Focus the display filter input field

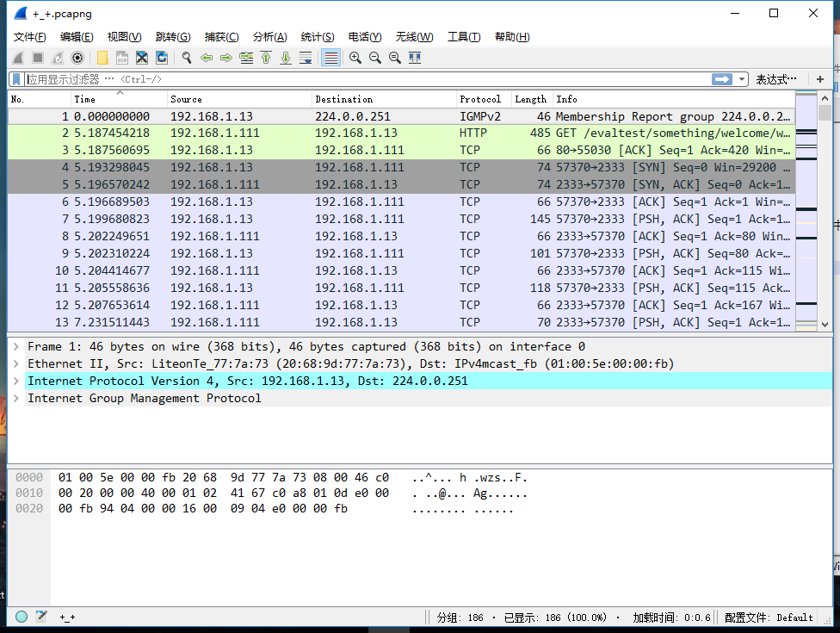click(x=367, y=79)
